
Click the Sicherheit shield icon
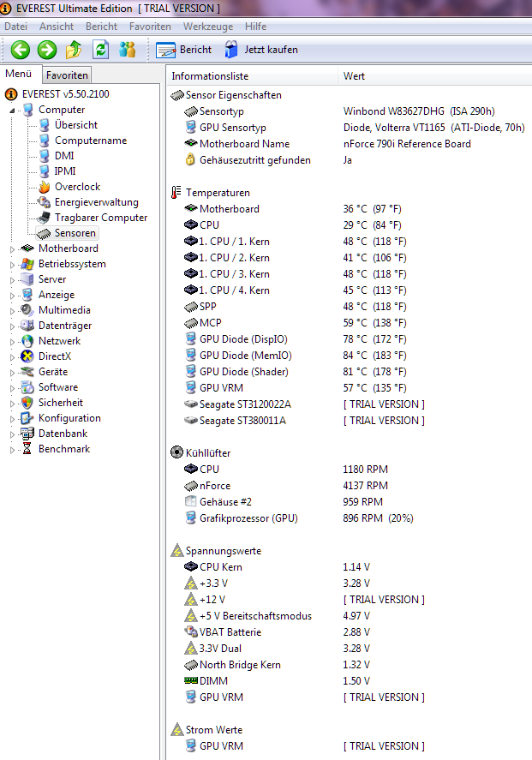tap(28, 403)
